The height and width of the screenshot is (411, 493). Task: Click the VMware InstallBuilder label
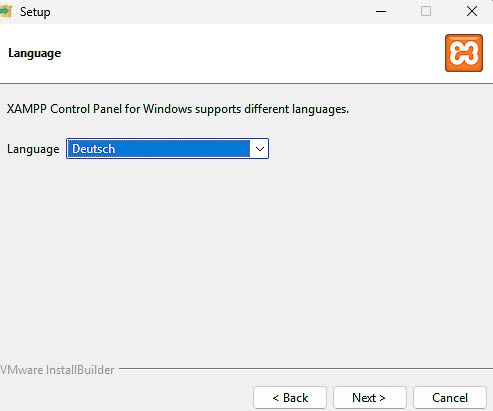click(x=57, y=370)
